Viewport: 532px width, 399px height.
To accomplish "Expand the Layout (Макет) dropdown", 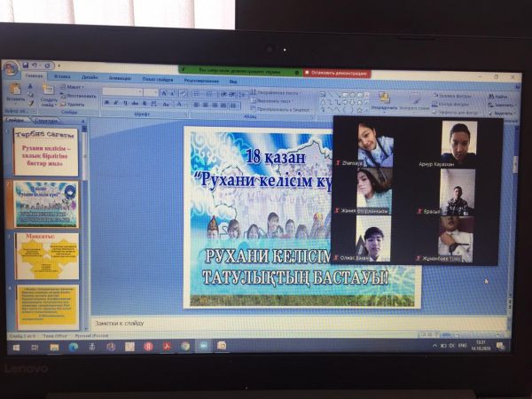I will [x=74, y=88].
